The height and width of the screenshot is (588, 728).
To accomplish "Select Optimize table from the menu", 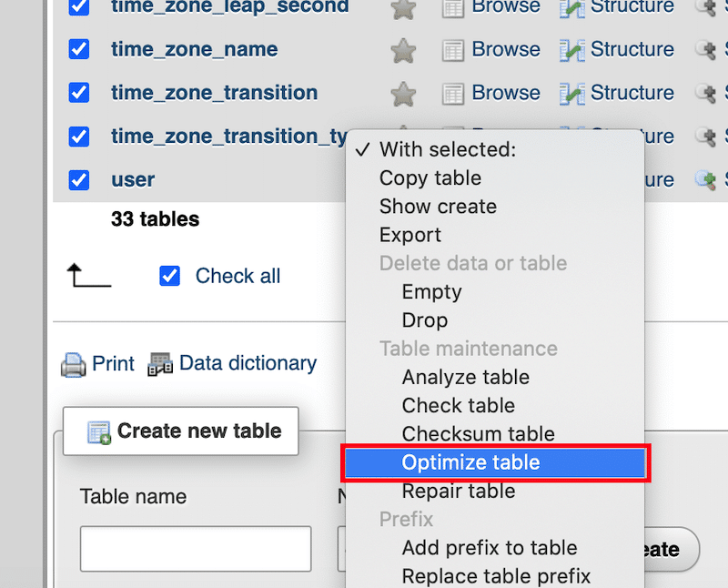I will [470, 462].
